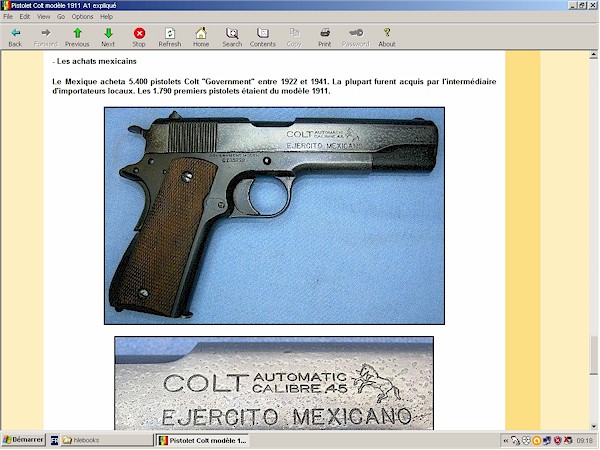Click the quick launch icon beside Démarrer
The height and width of the screenshot is (450, 600).
click(x=55, y=440)
